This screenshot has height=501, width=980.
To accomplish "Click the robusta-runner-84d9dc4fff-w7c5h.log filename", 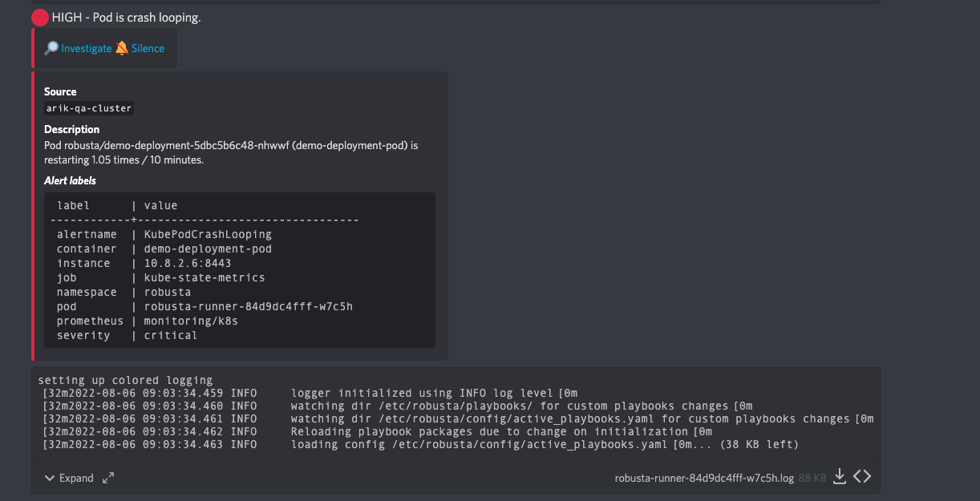I will pyautogui.click(x=704, y=478).
